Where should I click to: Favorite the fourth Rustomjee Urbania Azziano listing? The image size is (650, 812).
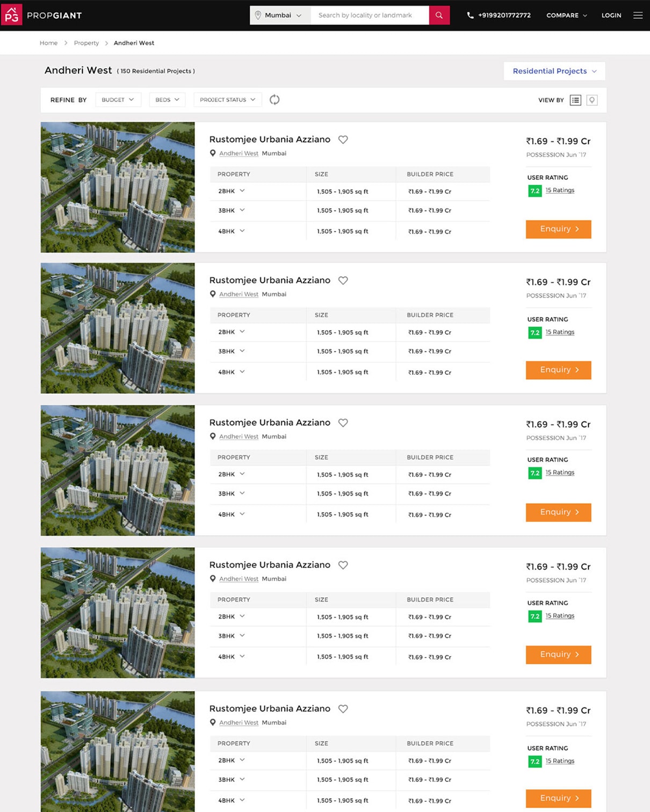343,565
